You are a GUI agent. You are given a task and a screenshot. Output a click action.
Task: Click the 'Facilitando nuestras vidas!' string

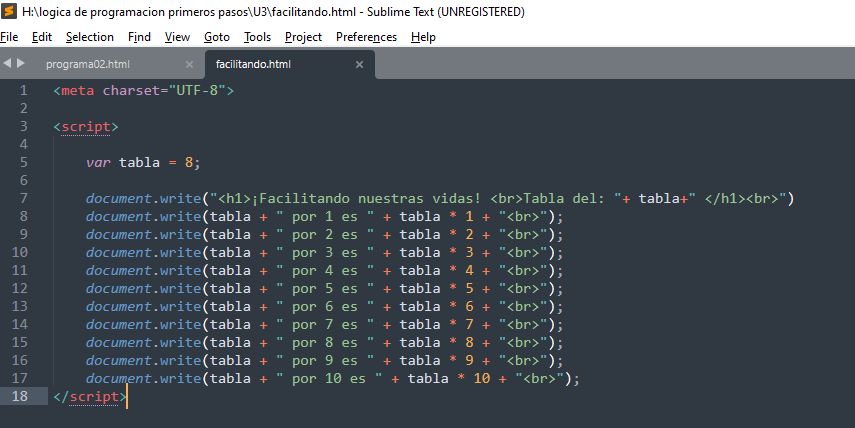pyautogui.click(x=366, y=198)
